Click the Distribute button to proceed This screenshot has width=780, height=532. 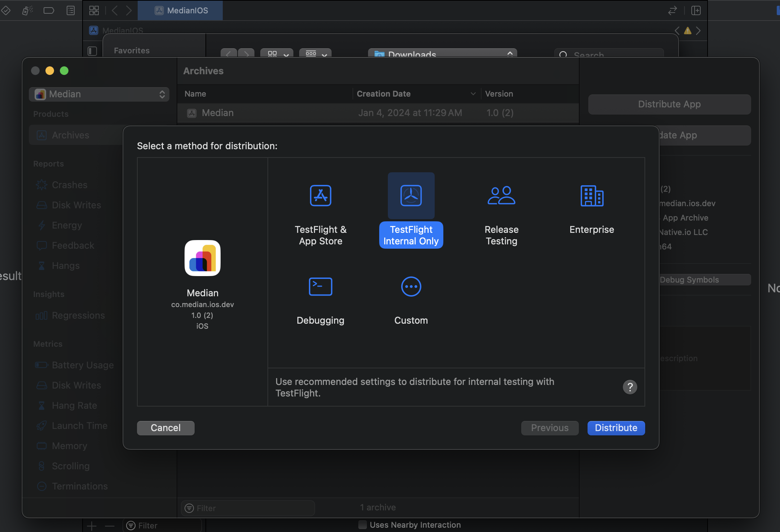(x=616, y=428)
